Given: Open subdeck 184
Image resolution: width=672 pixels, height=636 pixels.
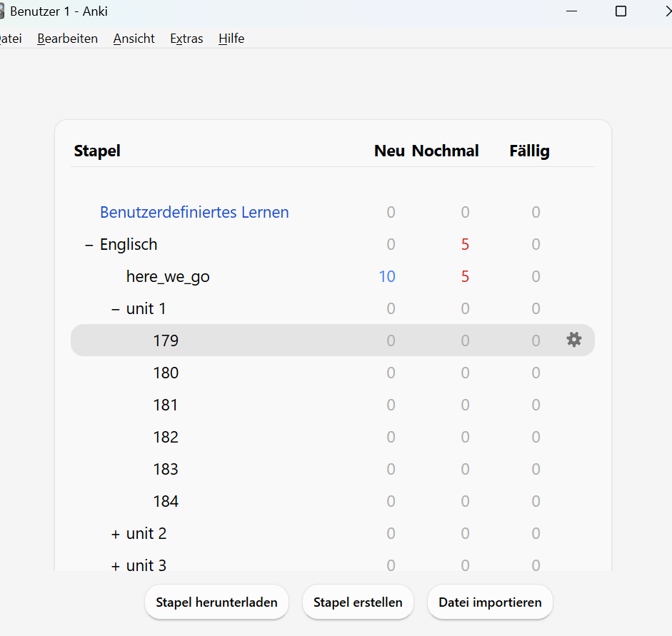Looking at the screenshot, I should [x=166, y=501].
